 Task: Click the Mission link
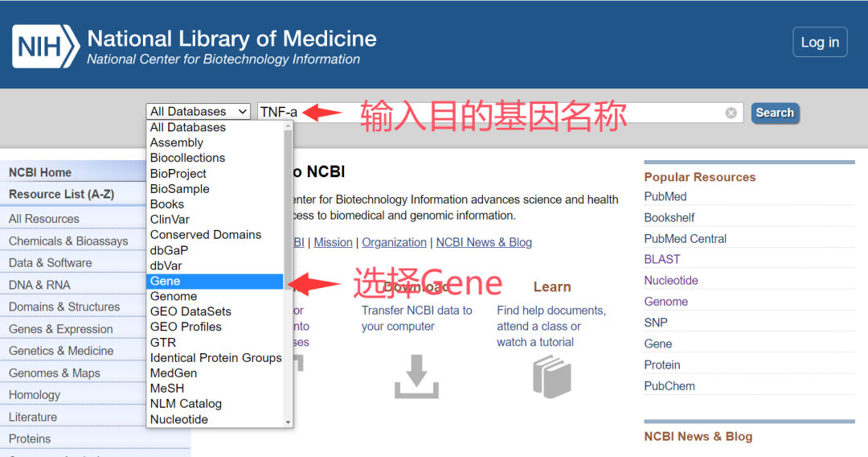pyautogui.click(x=333, y=242)
